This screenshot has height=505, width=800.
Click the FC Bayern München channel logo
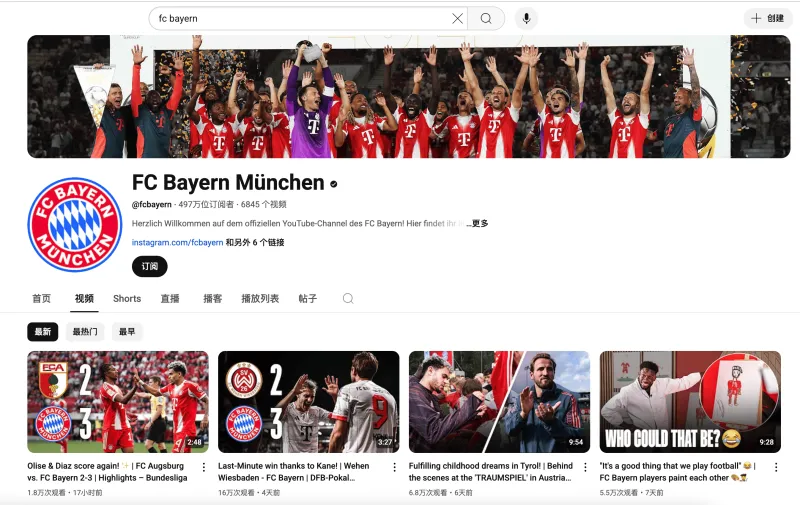click(75, 225)
